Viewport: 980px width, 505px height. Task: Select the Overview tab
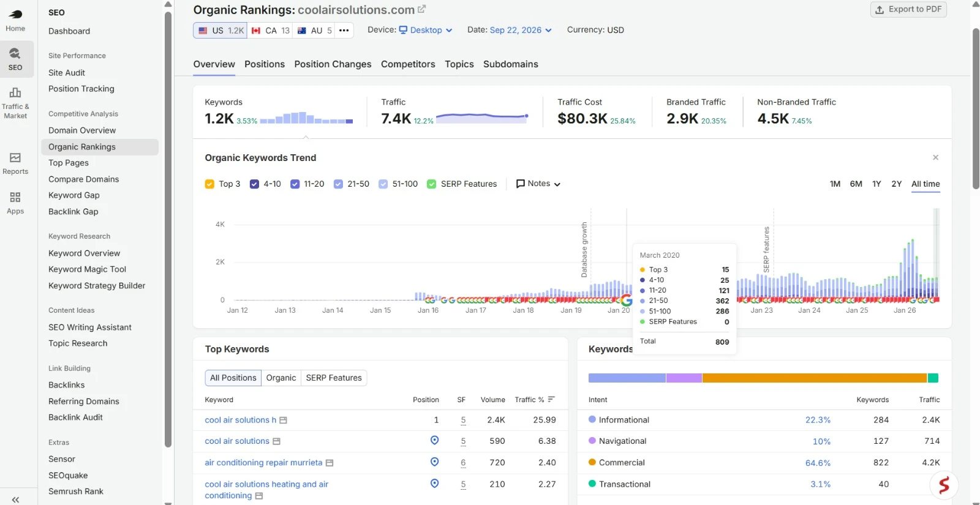click(214, 64)
